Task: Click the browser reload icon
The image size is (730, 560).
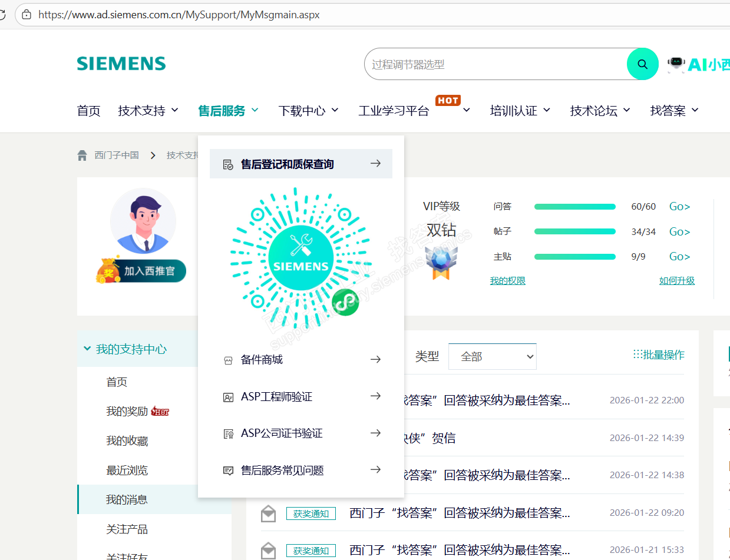Action: pos(2,15)
